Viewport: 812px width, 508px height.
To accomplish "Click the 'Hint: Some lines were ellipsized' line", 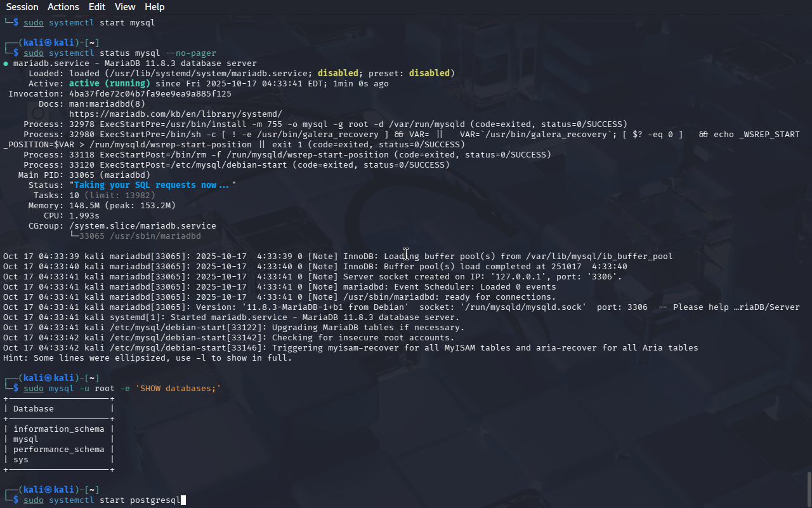I will coord(147,358).
